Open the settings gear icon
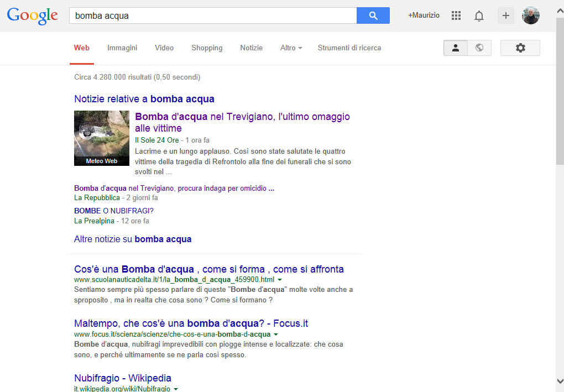This screenshot has height=392, width=564. (520, 48)
